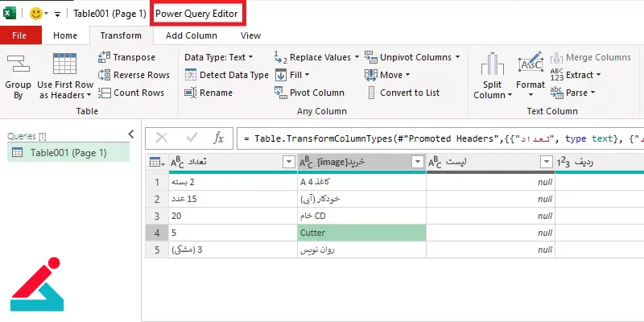
Task: Click Convert to List
Action: point(403,93)
